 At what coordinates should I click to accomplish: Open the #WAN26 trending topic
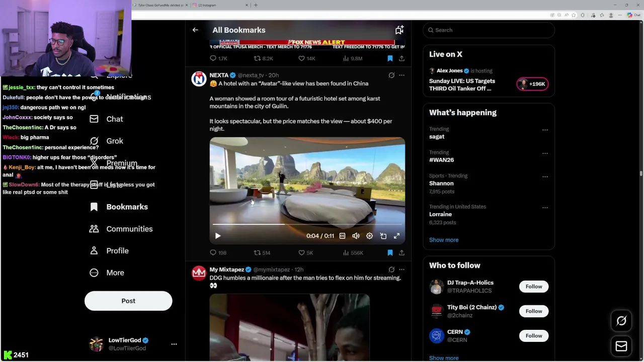click(x=441, y=160)
